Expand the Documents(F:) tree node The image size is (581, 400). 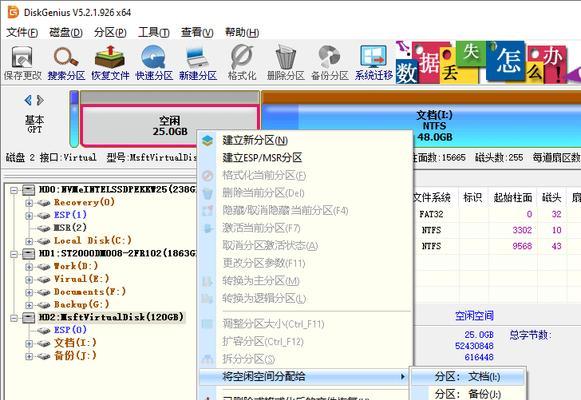[x=29, y=292]
